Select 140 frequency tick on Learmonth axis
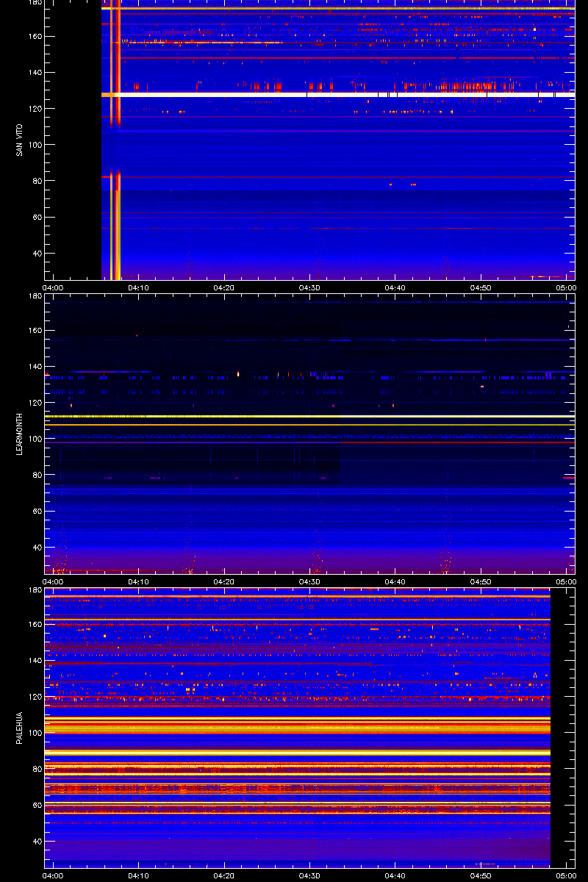The image size is (588, 882). 35,367
